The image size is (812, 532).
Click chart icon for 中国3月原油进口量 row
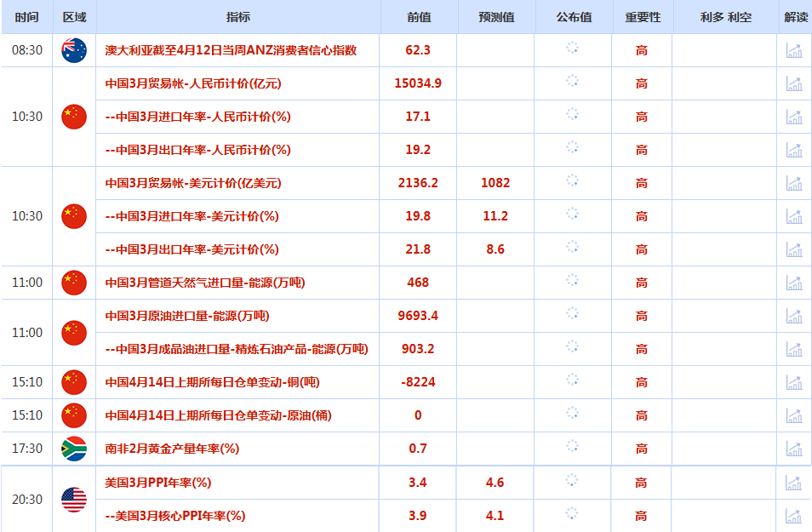click(x=794, y=316)
